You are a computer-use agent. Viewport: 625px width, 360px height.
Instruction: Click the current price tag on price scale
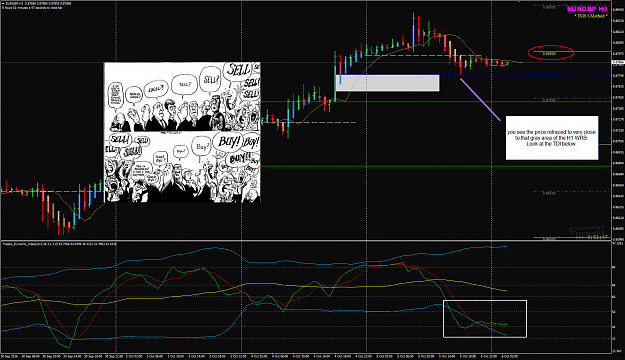click(x=618, y=62)
